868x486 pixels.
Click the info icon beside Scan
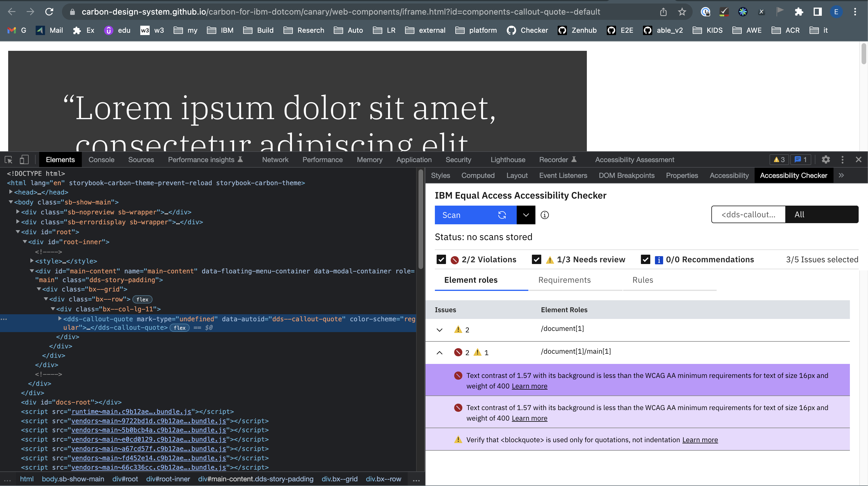pyautogui.click(x=545, y=215)
